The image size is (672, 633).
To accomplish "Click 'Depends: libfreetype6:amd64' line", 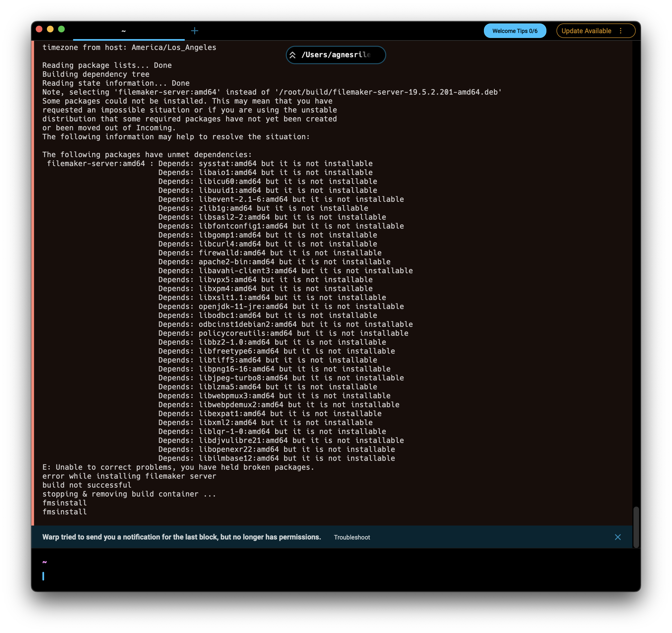I will coord(277,351).
